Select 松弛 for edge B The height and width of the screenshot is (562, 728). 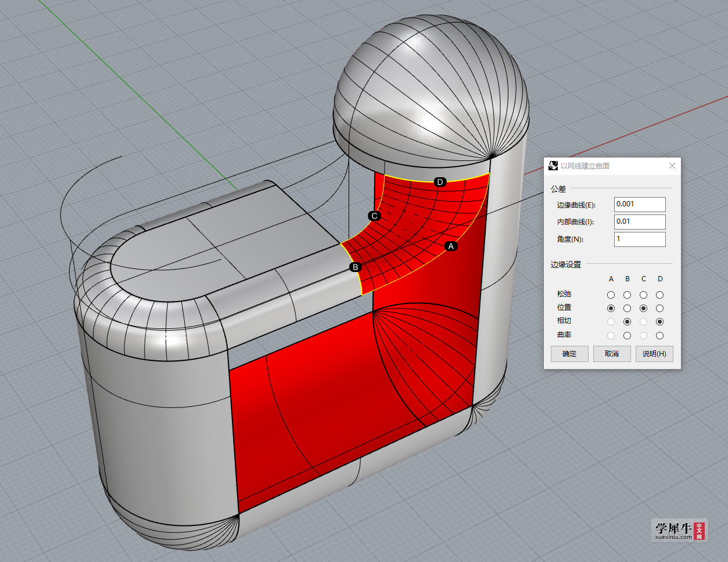click(x=627, y=295)
